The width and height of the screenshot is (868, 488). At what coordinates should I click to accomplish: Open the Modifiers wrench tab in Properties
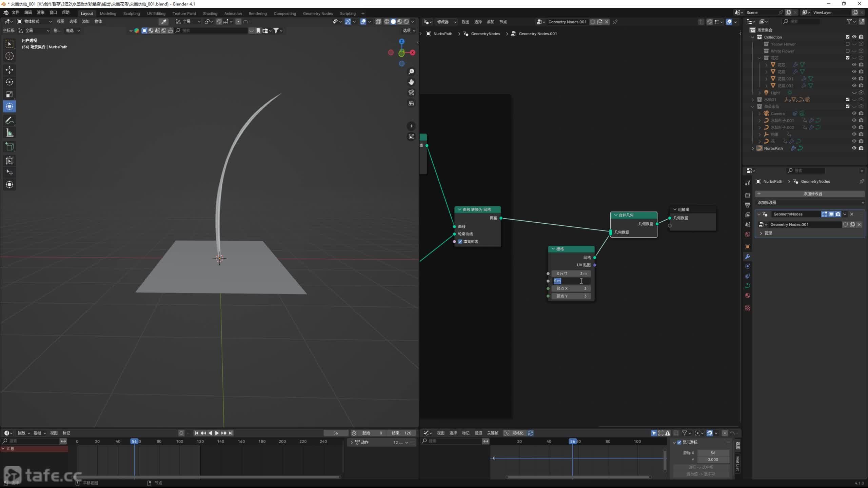[748, 257]
